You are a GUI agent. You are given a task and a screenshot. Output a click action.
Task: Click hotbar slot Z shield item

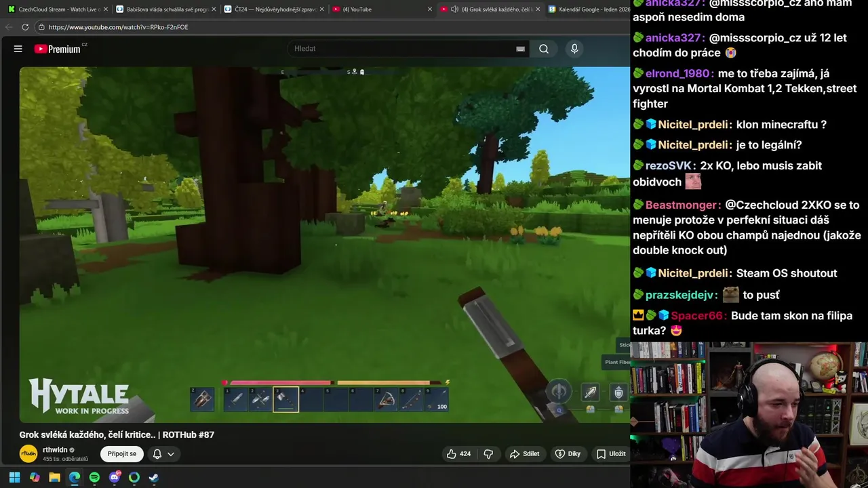click(x=202, y=400)
